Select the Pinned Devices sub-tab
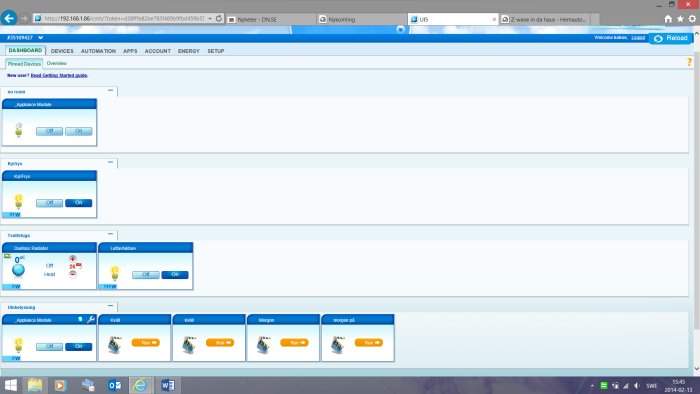The height and width of the screenshot is (394, 700). point(24,64)
